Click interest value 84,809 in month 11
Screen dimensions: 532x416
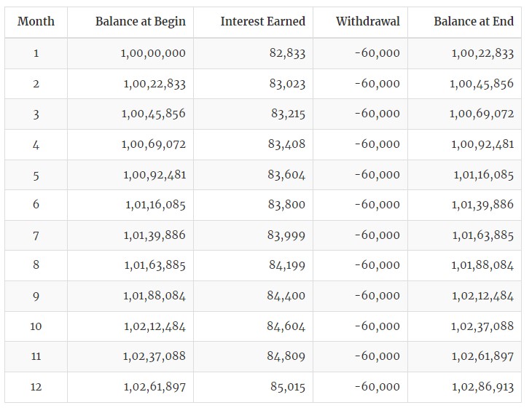(x=286, y=356)
